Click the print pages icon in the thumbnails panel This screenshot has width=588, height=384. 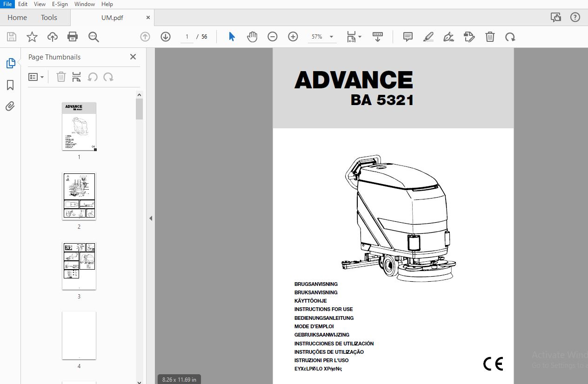click(77, 77)
